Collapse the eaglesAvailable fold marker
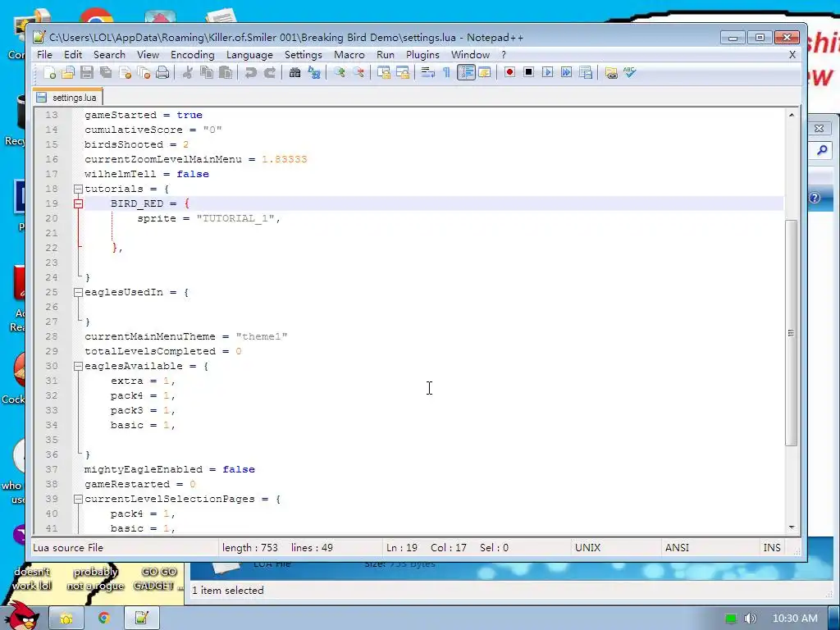 point(78,367)
